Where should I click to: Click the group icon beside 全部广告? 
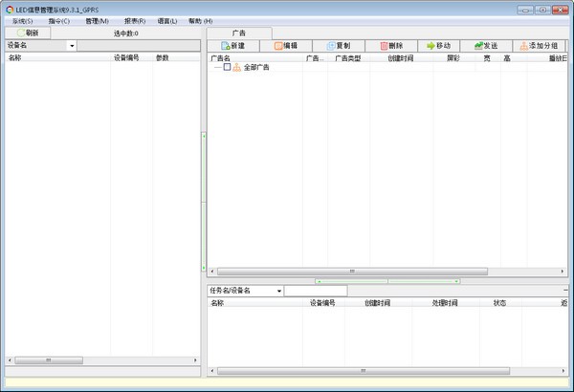237,67
